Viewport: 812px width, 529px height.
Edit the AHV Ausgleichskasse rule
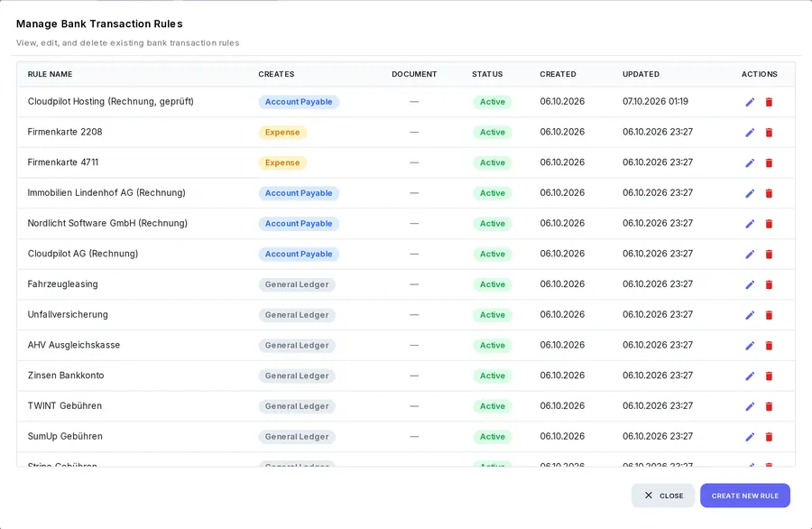(x=750, y=346)
